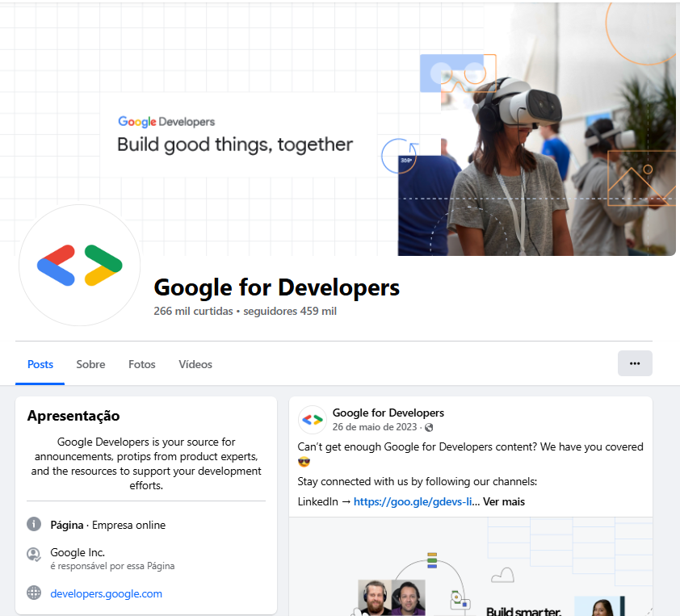The width and height of the screenshot is (680, 616).
Task: Click the Google for Developers profile picture
Action: click(x=79, y=265)
